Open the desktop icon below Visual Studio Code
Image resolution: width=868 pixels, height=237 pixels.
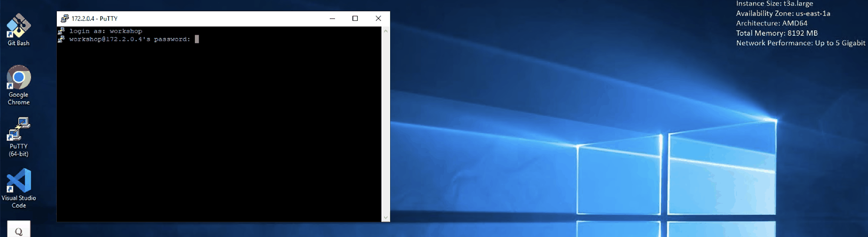[x=19, y=229]
